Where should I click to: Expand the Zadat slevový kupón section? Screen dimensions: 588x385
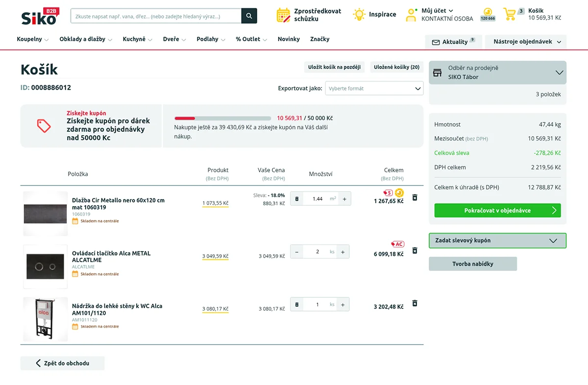(497, 241)
